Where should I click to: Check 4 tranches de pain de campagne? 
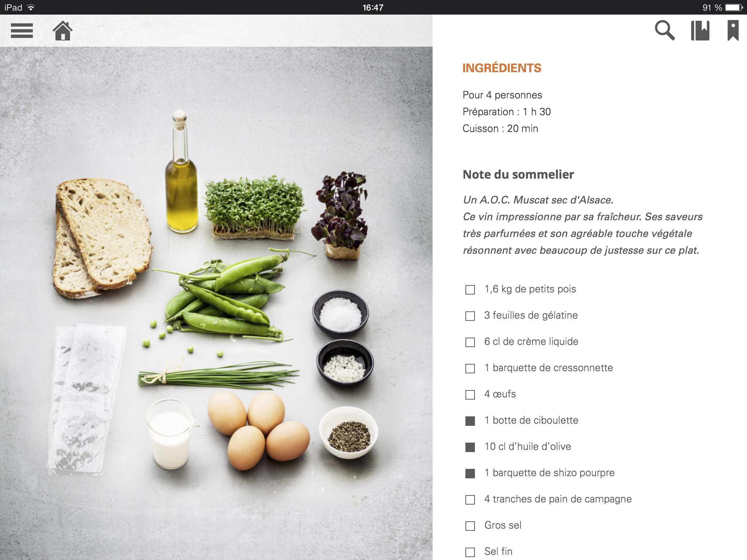(x=470, y=500)
